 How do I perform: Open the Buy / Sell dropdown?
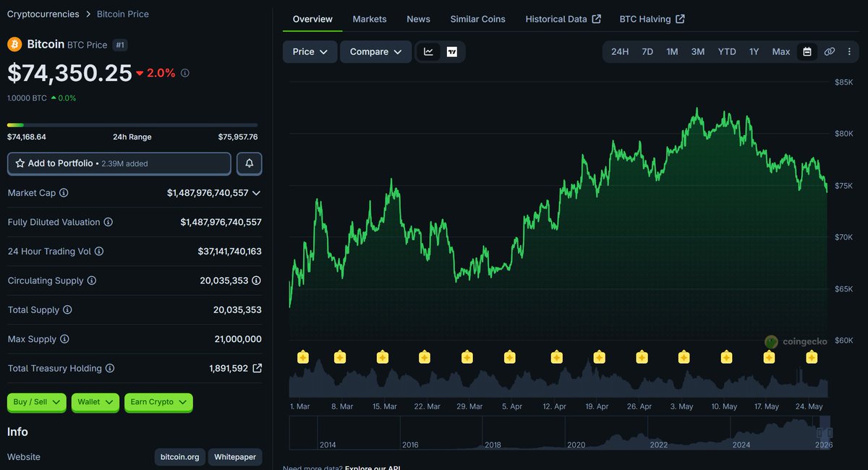pyautogui.click(x=37, y=402)
